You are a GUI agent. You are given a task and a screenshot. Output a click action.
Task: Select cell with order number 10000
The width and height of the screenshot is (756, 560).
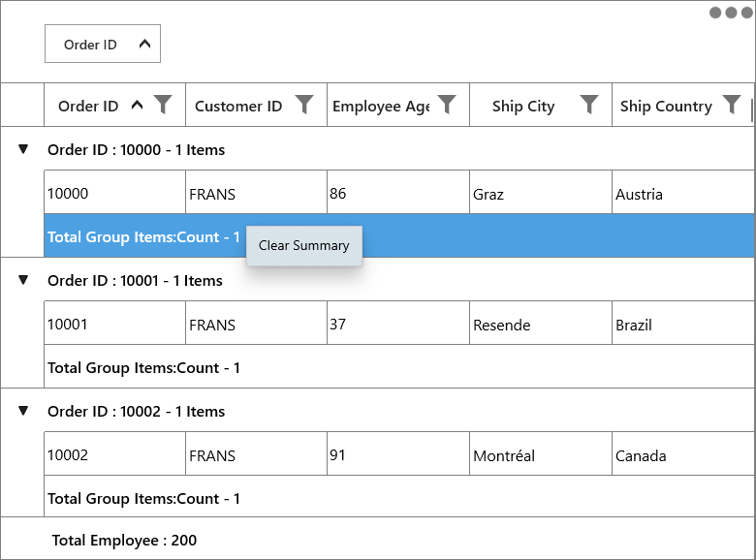114,192
